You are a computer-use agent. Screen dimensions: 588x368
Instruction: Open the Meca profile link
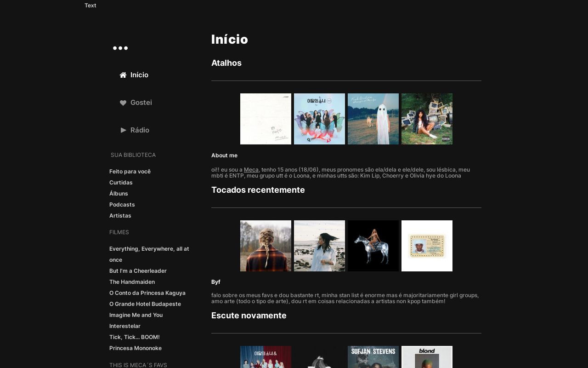pyautogui.click(x=251, y=170)
